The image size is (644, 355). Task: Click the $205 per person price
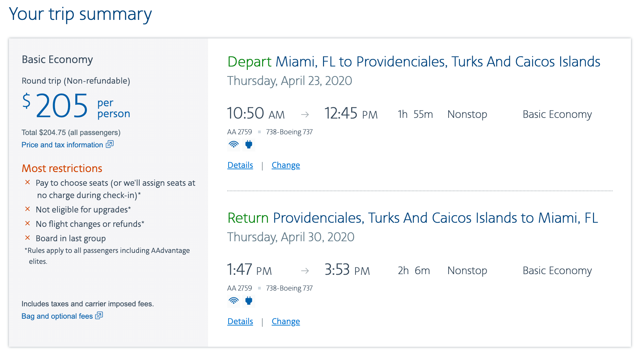(x=62, y=106)
